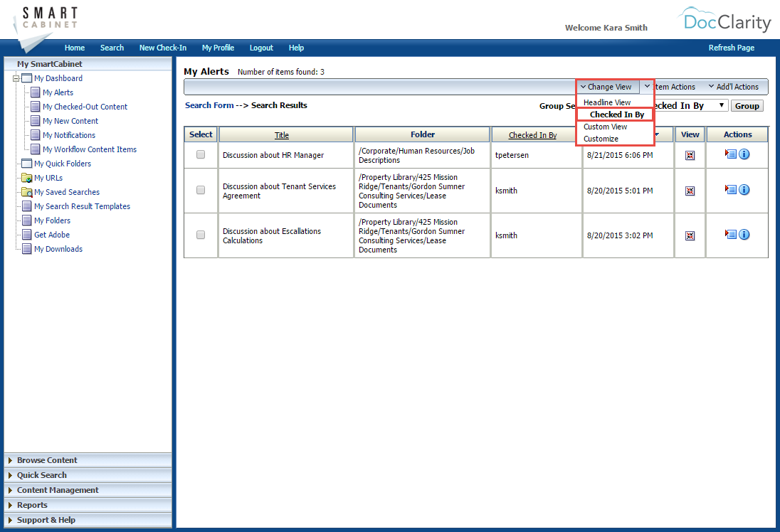Image resolution: width=780 pixels, height=532 pixels.
Task: Tick the checkbox for Discussion about Tenant Services Agreement
Action: coord(200,189)
